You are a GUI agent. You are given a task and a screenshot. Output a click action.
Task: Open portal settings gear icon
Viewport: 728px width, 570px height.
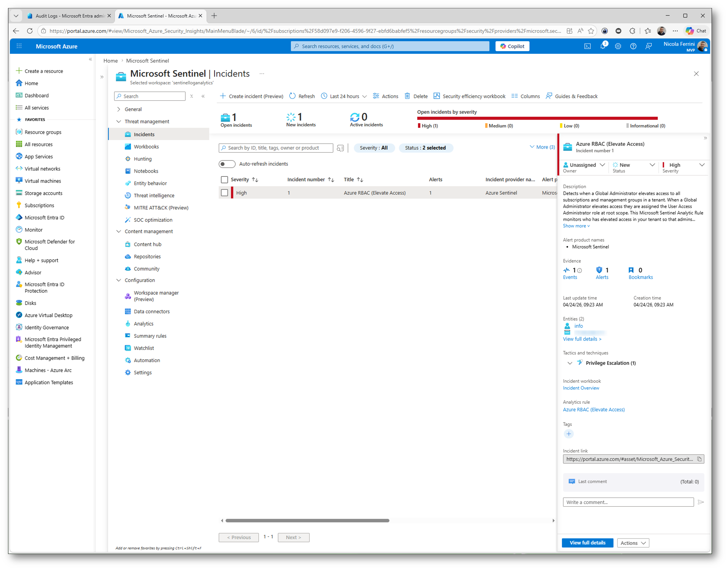point(618,47)
